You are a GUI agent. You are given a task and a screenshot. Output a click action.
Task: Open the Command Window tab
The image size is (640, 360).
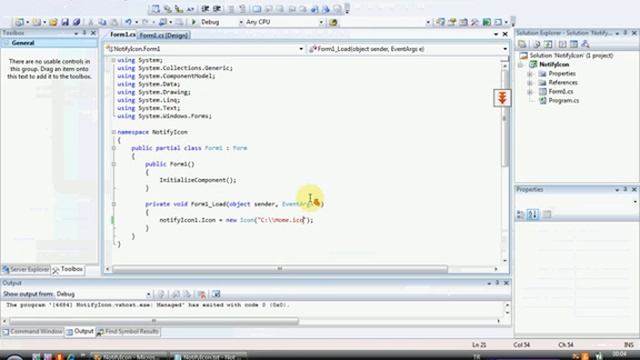coord(32,332)
